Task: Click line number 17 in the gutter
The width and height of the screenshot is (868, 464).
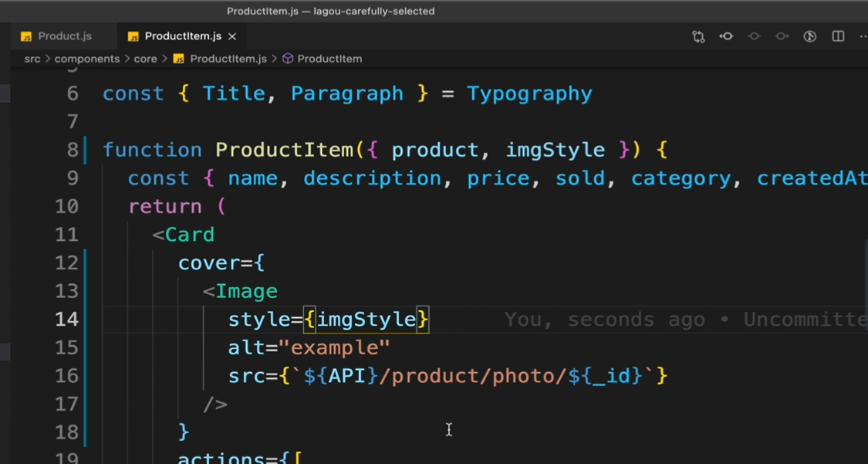Action: [x=67, y=405]
